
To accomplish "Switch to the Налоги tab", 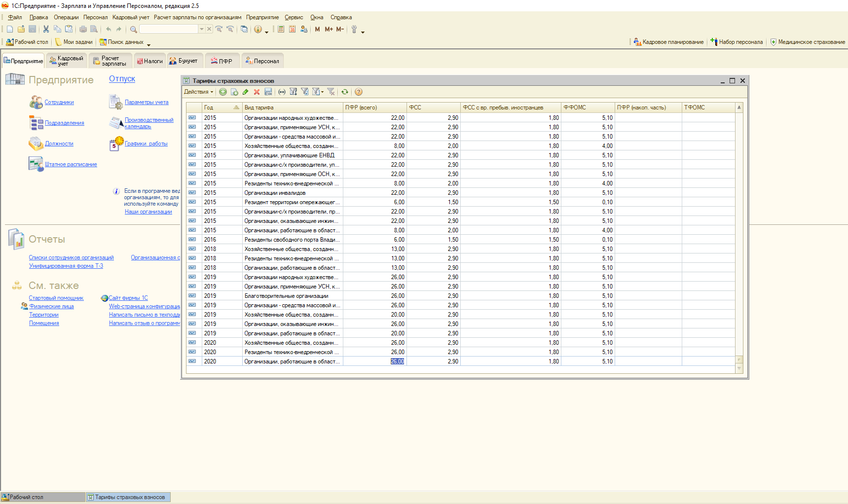I will coord(150,61).
